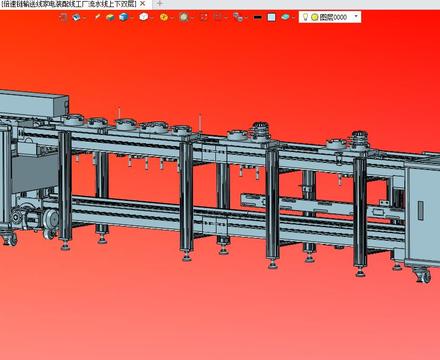
Task: Click the light blue square face icon
Action: (x=272, y=17)
